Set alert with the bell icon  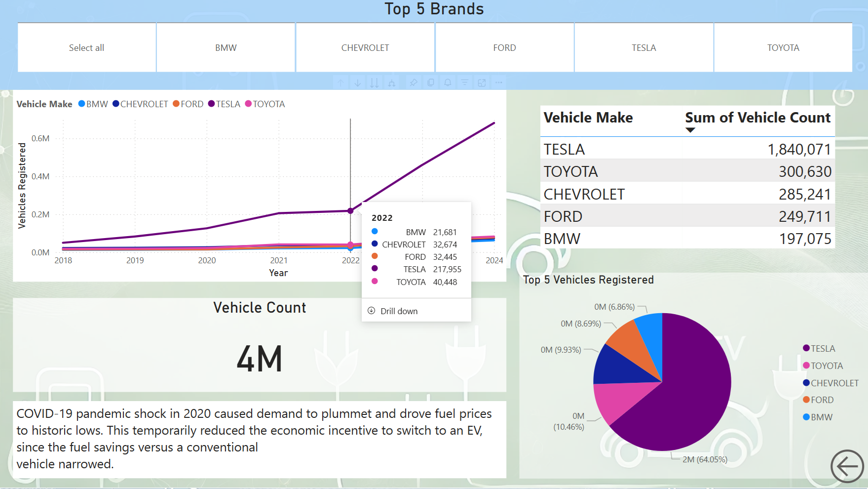pyautogui.click(x=448, y=83)
